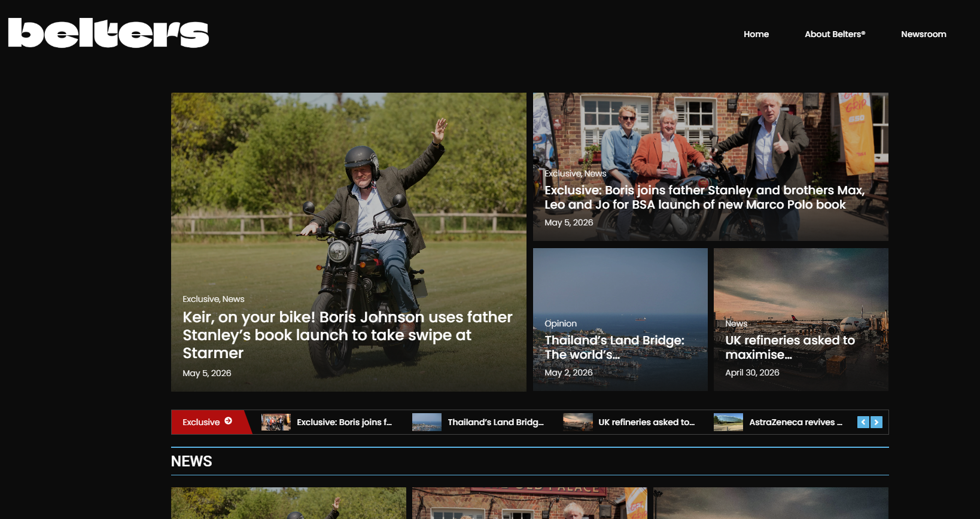The height and width of the screenshot is (519, 980).
Task: Open the About Belters menu item
Action: (835, 34)
